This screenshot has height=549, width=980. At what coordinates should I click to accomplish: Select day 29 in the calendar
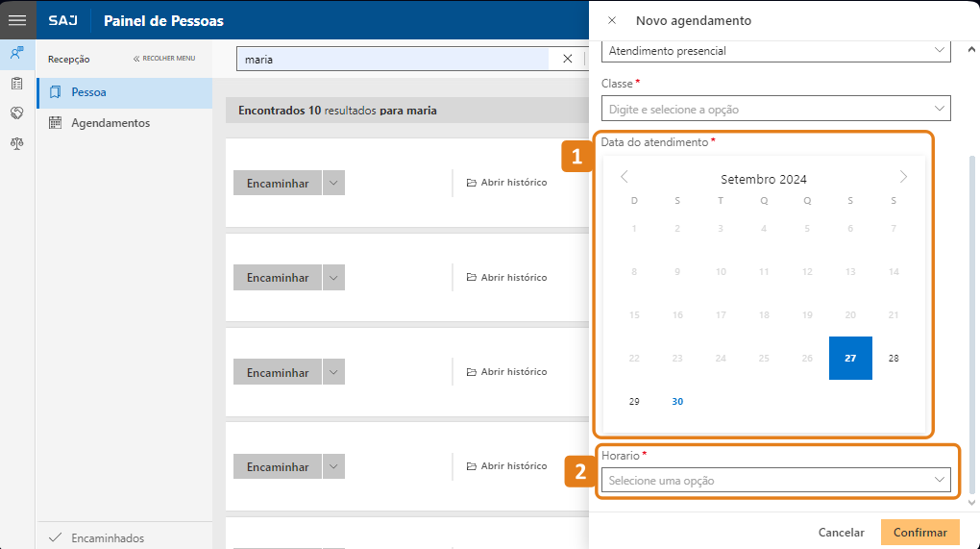(634, 402)
